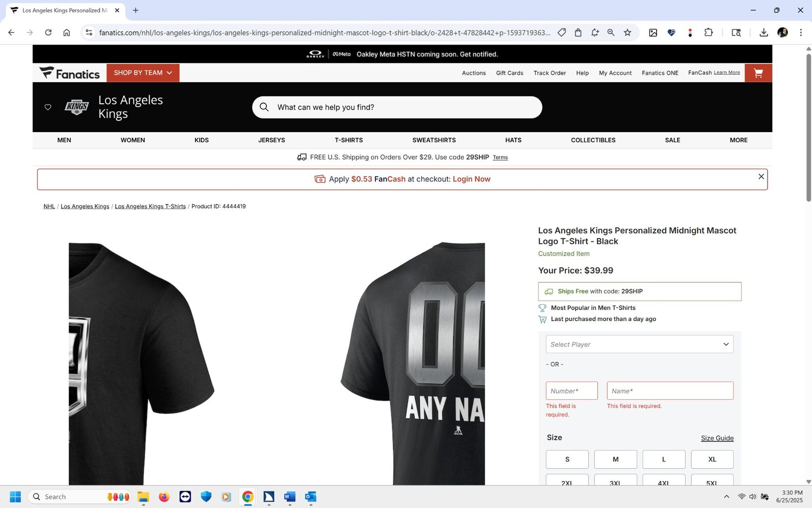The height and width of the screenshot is (508, 812).
Task: Reload the current page
Action: pos(48,33)
